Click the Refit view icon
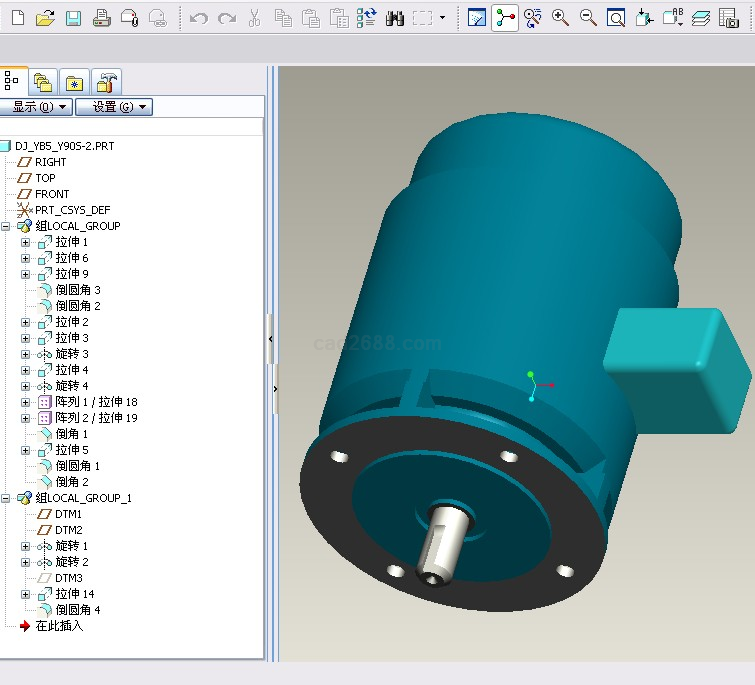 (x=616, y=18)
